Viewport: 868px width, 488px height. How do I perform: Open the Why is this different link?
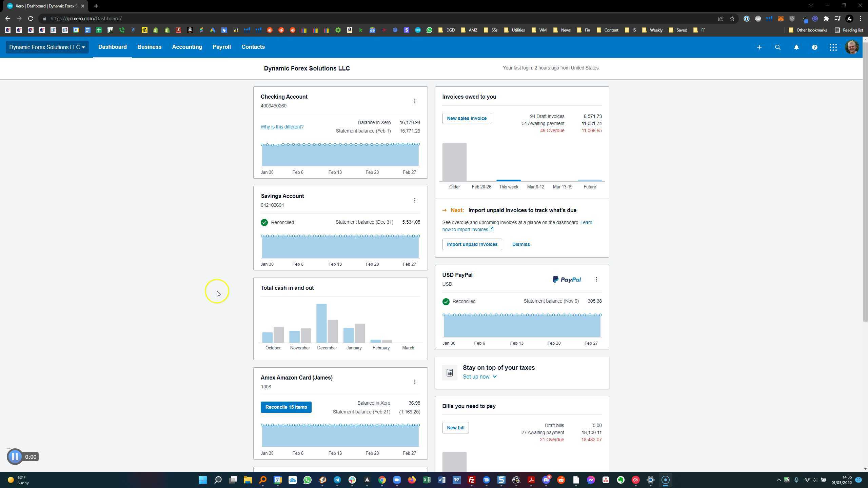tap(282, 126)
